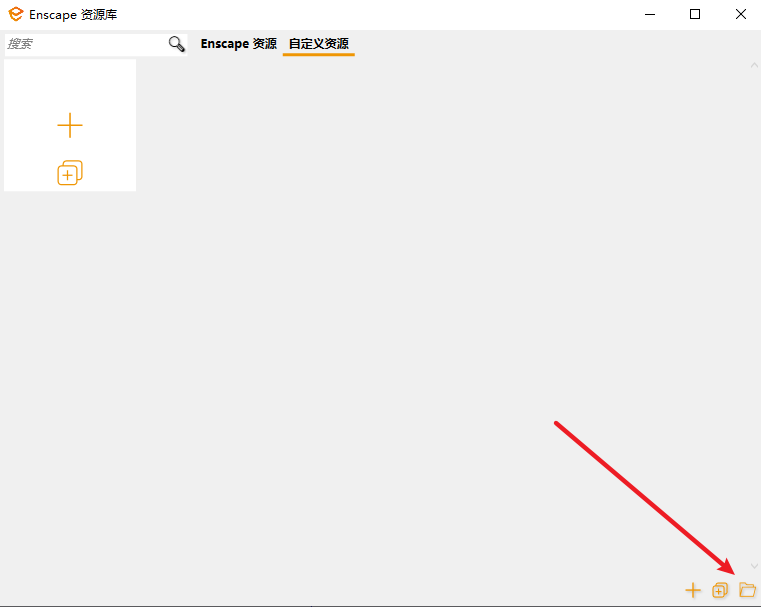Click the magnifying glass search icon
761x607 pixels.
[x=176, y=44]
